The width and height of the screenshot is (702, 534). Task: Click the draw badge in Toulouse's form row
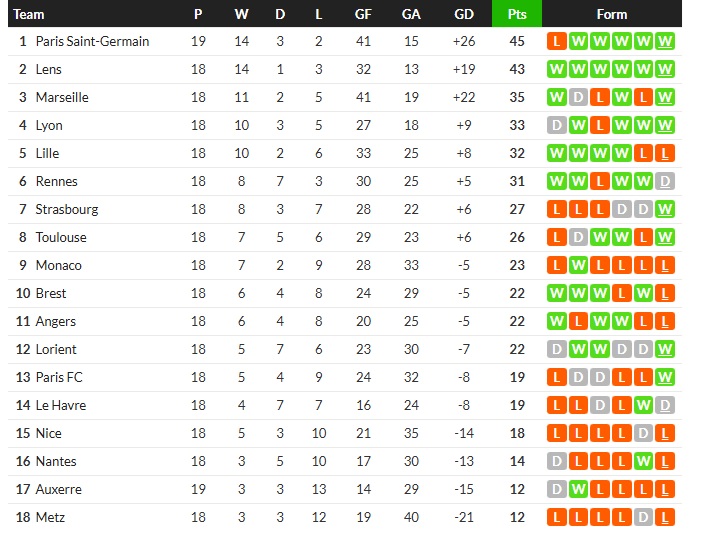[x=578, y=237]
